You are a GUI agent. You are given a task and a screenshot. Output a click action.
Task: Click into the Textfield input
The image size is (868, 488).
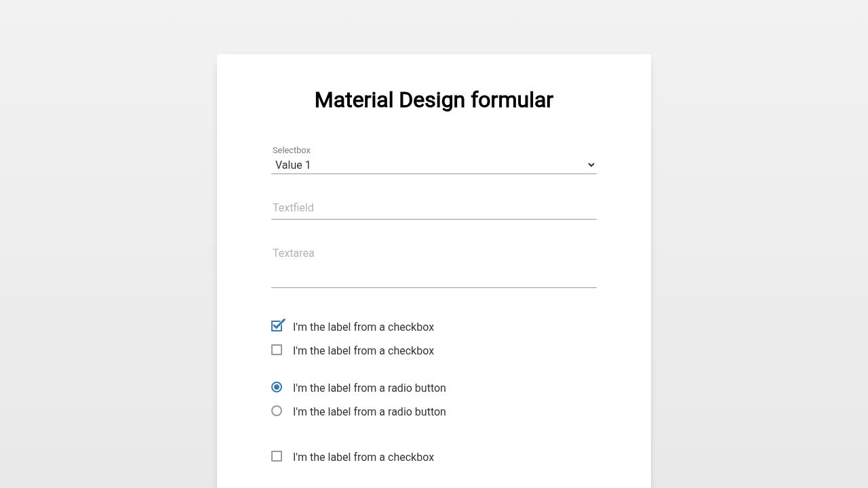[434, 208]
